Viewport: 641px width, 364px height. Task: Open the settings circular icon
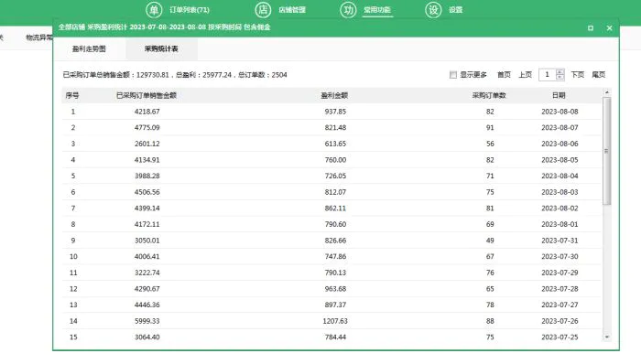coord(433,10)
